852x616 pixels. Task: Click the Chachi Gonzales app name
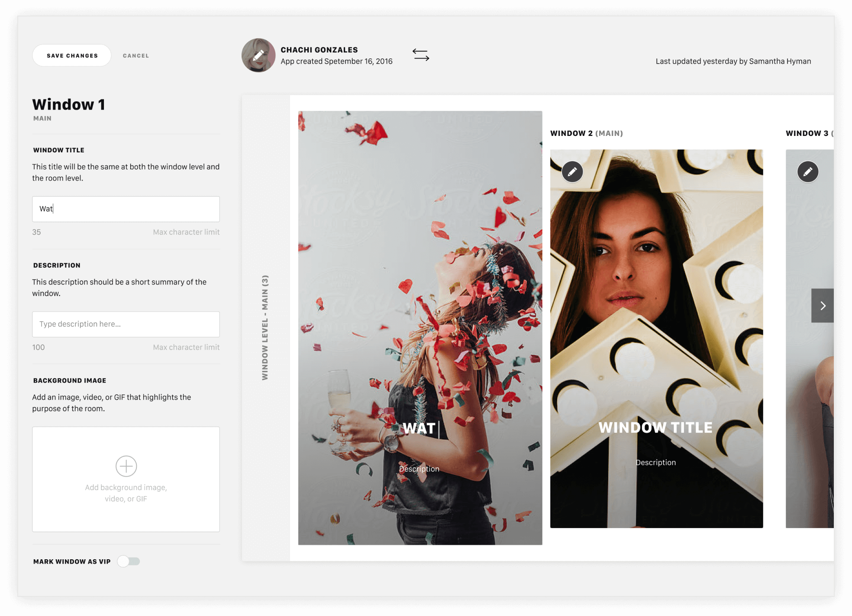[319, 50]
